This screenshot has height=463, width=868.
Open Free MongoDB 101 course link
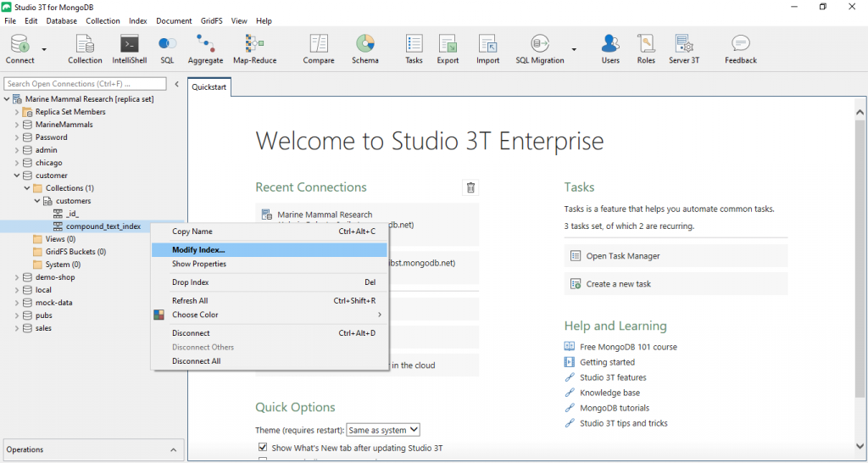coord(628,348)
